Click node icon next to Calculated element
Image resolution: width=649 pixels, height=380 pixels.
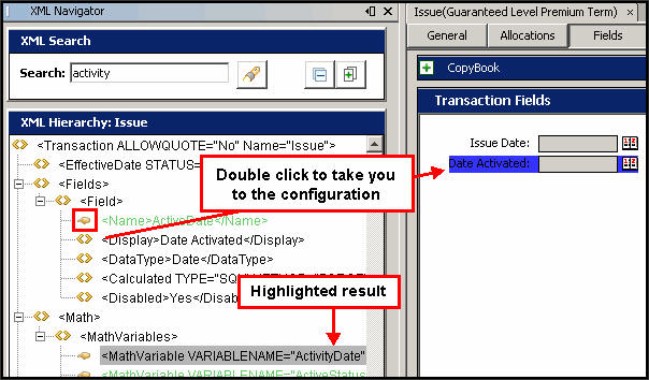(84, 278)
